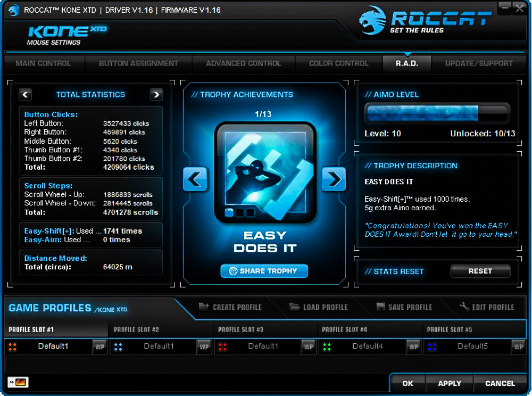
Task: Click WP button in profile slot #2
Action: pos(204,347)
